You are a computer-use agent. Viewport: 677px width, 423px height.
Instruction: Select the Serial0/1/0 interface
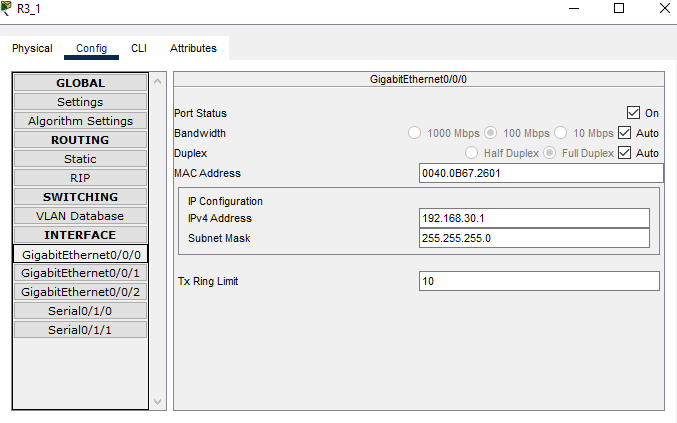(x=80, y=311)
